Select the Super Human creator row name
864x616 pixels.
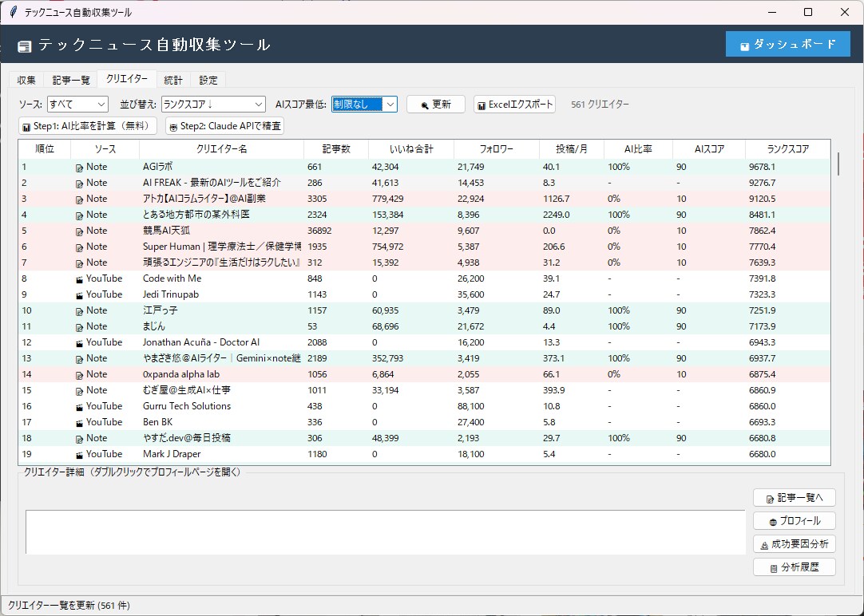[x=222, y=247]
